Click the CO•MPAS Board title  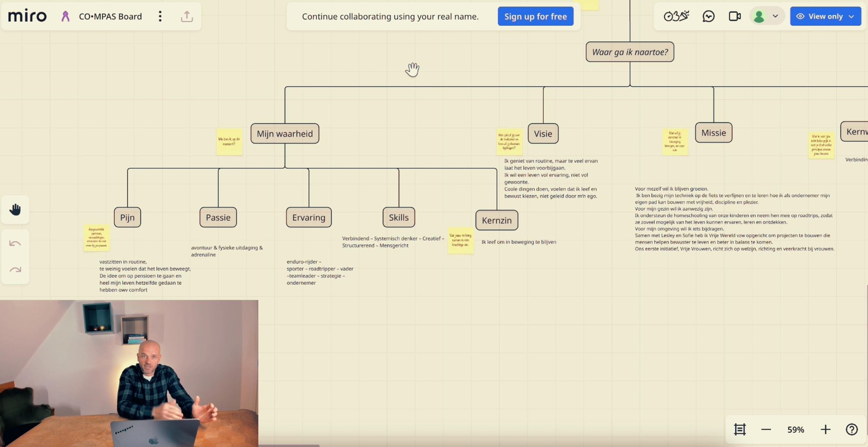tap(110, 16)
